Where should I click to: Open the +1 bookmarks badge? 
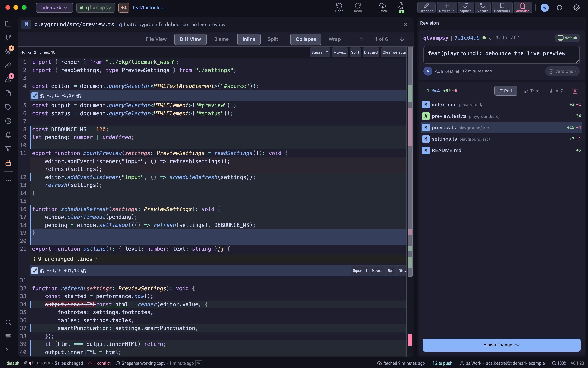point(124,8)
